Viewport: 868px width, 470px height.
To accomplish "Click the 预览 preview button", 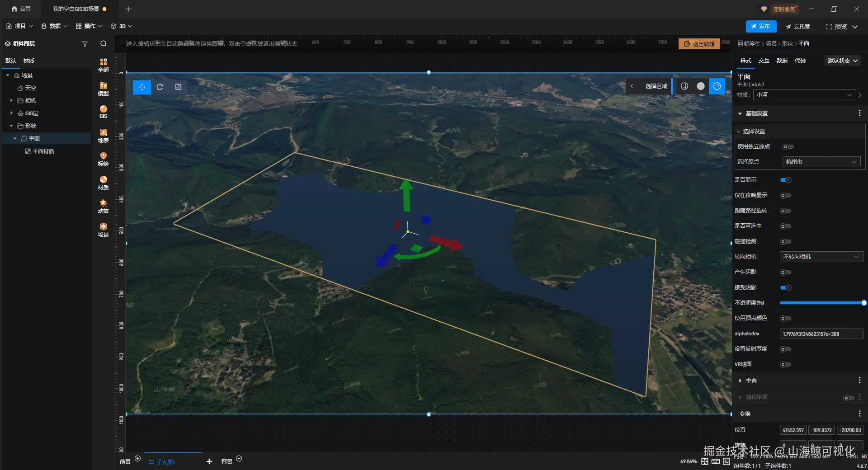I will pyautogui.click(x=837, y=27).
